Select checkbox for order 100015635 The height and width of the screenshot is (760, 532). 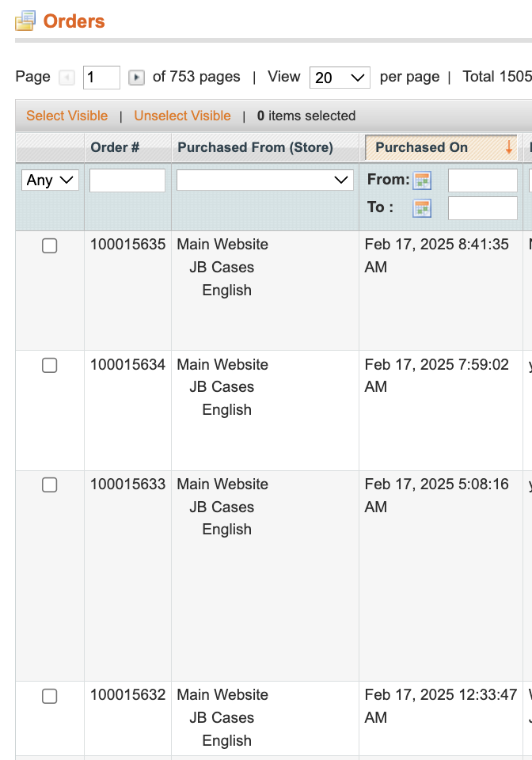click(49, 246)
